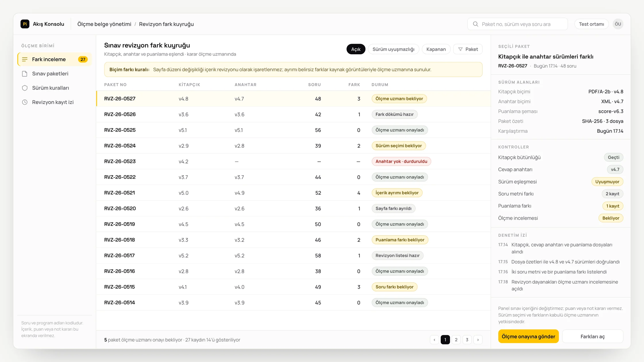Select row RVZ-26-0521
644x362 pixels.
coord(293,193)
